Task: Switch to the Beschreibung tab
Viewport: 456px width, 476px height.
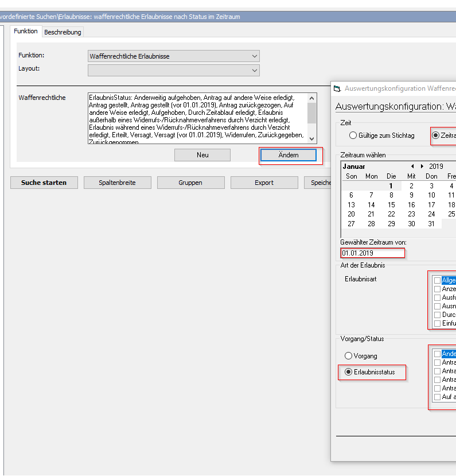Action: pos(63,32)
